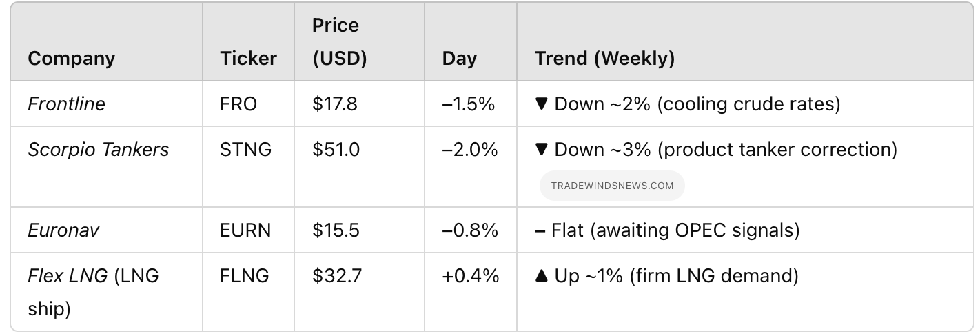
Task: Click the down triangle in Frontline trend
Action: [541, 104]
